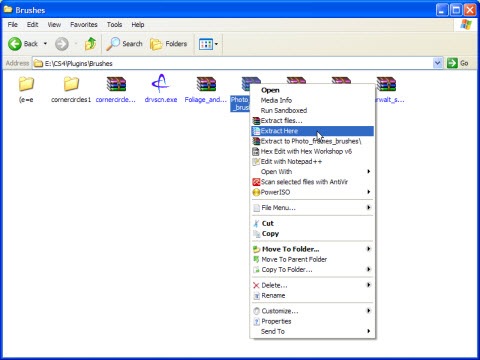
Task: Open the Tools menu
Action: tap(114, 25)
